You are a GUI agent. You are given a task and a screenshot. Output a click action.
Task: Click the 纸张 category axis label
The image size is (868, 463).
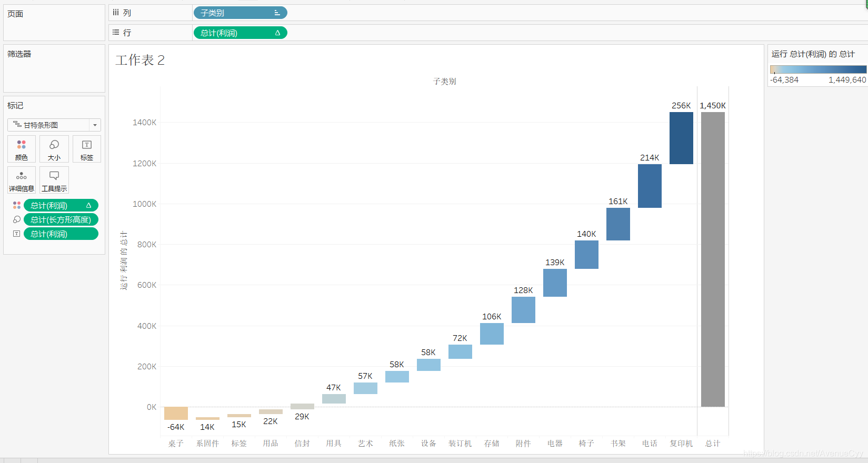pos(397,443)
